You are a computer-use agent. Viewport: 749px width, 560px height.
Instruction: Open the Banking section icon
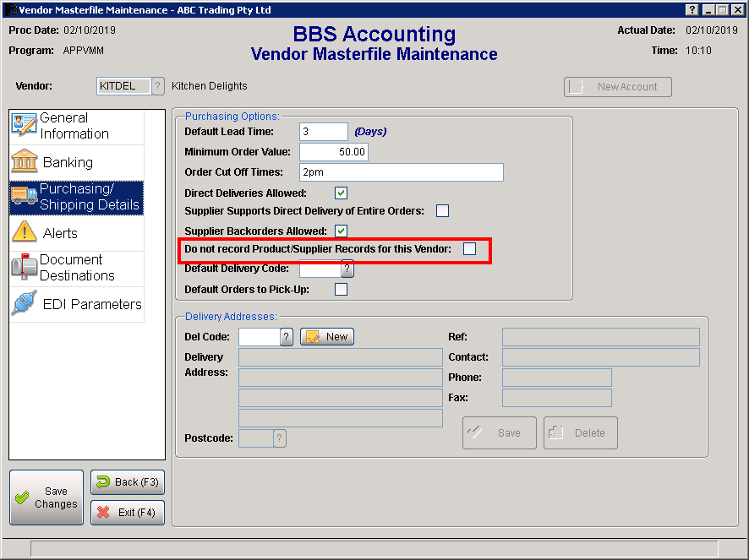tap(25, 162)
